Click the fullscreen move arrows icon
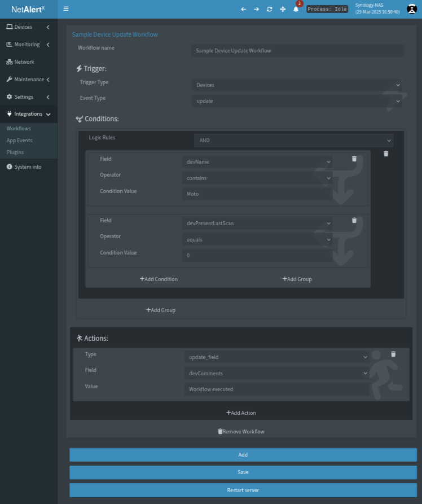The height and width of the screenshot is (504, 422). pyautogui.click(x=283, y=9)
